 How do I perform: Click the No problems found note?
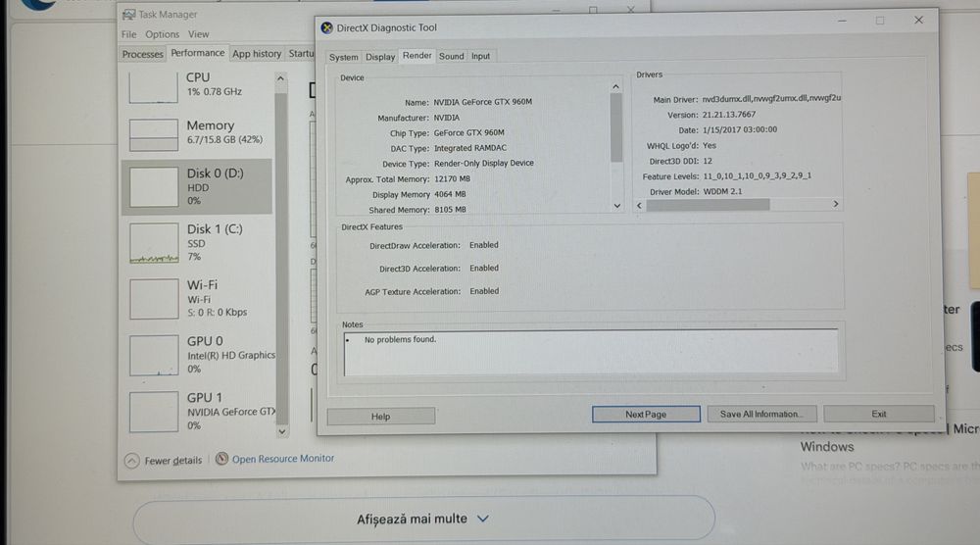tap(400, 339)
